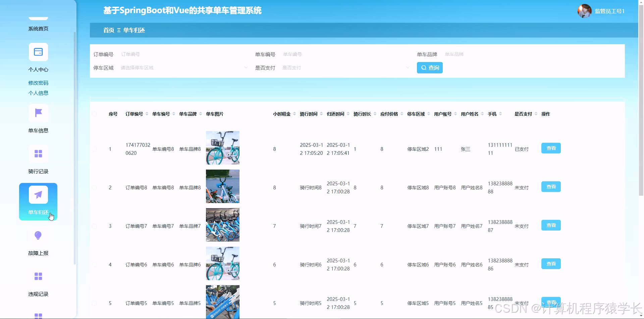The height and width of the screenshot is (319, 644).
Task: Click the 单车信息 flag icon in sidebar
Action: (38, 113)
